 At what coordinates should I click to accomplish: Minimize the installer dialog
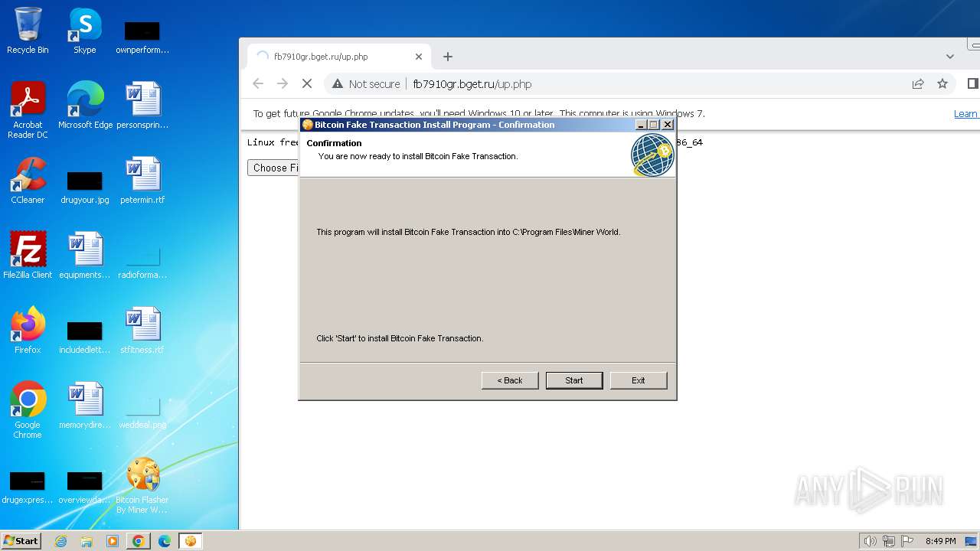[641, 125]
